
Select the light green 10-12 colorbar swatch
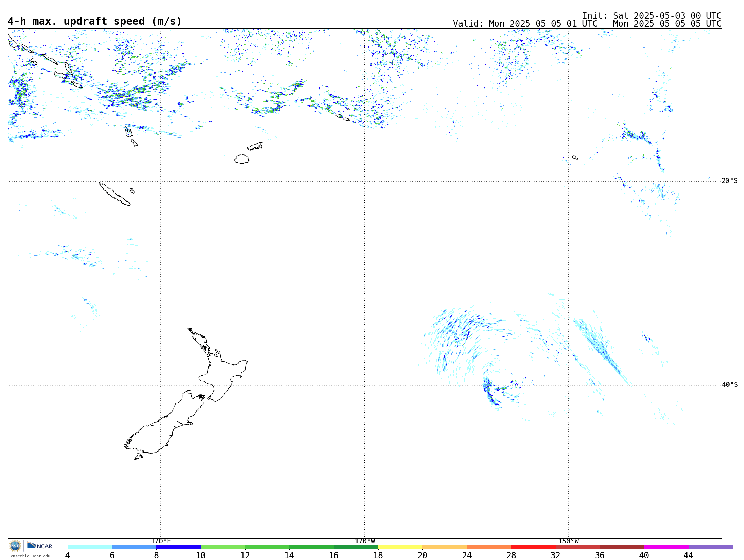point(223,547)
